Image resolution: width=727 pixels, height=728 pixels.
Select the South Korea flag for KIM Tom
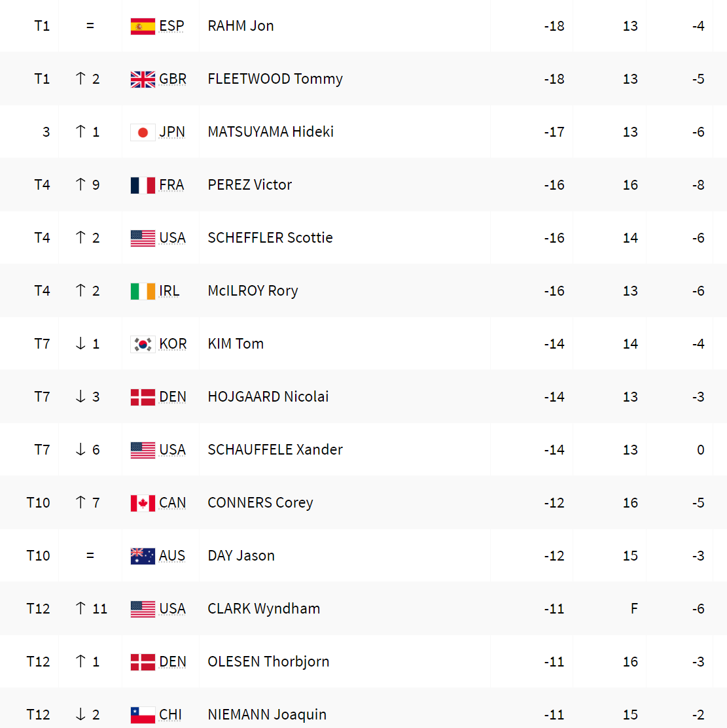(143, 343)
